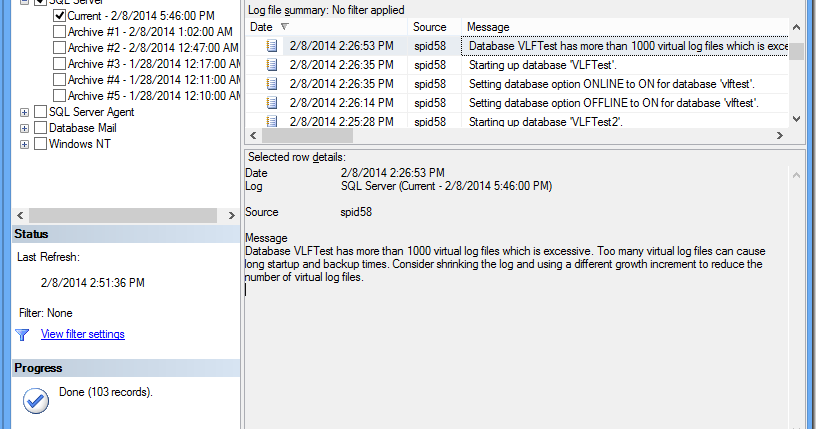Screen dimensions: 816x429
Task: Expand the SQL Server Agent node
Action: click(x=24, y=112)
